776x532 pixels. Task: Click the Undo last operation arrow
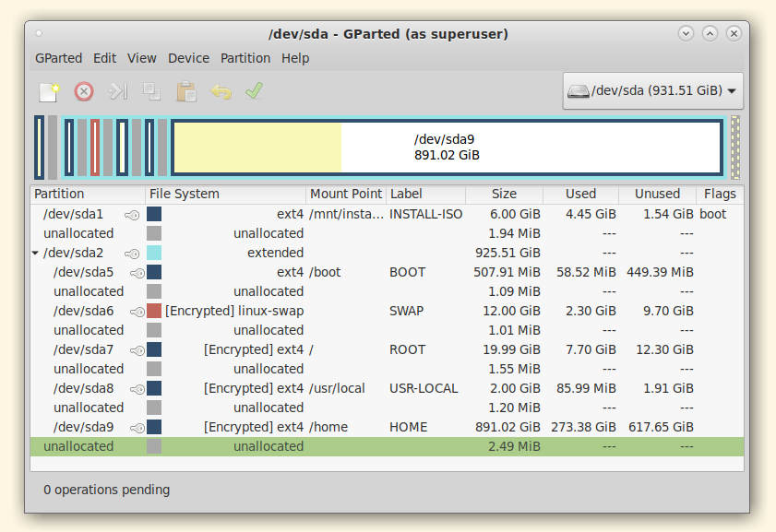point(221,91)
